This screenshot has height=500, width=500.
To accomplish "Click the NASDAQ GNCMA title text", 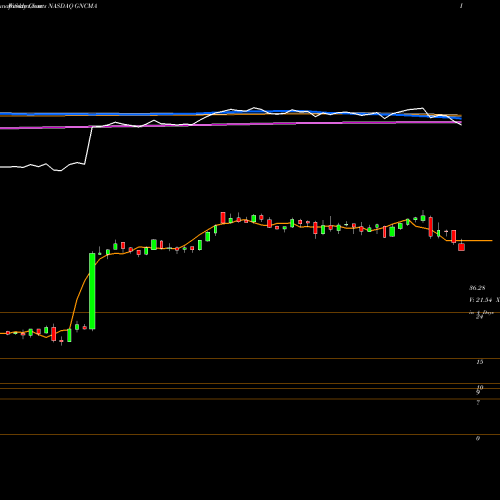I will [73, 6].
